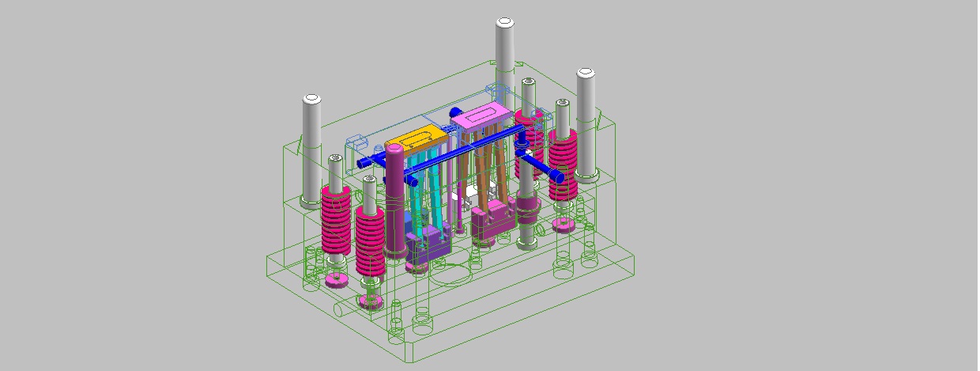Select the magenta spring next to the purple pin
Screen dimensions: 980x371
click(x=370, y=240)
